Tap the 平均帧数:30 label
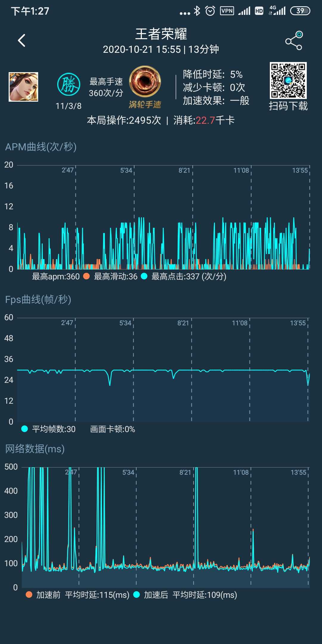The width and height of the screenshot is (322, 644). click(54, 429)
